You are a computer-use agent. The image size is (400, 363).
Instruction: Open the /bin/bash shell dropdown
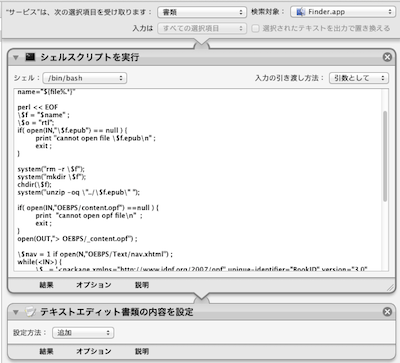pyautogui.click(x=85, y=78)
